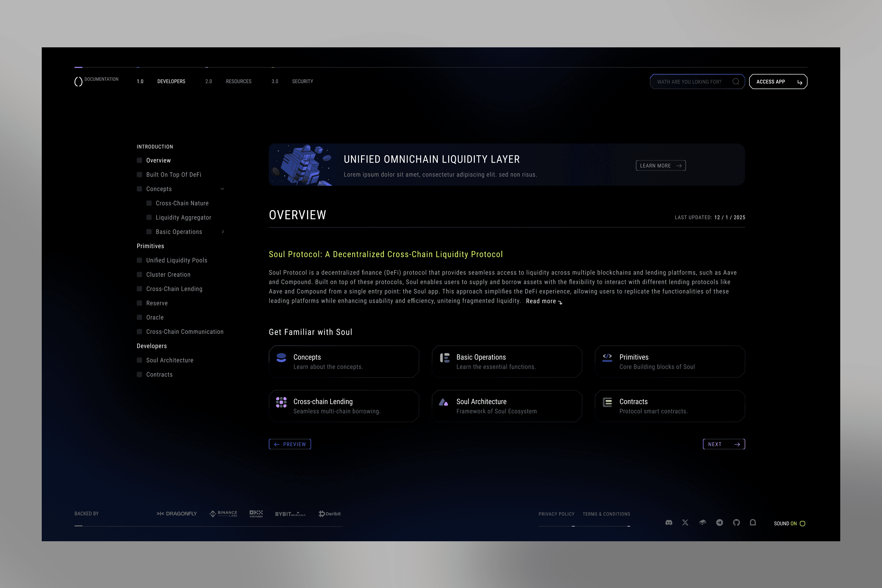Check the box beside Unified Liquidity Pools
882x588 pixels.
click(x=139, y=260)
